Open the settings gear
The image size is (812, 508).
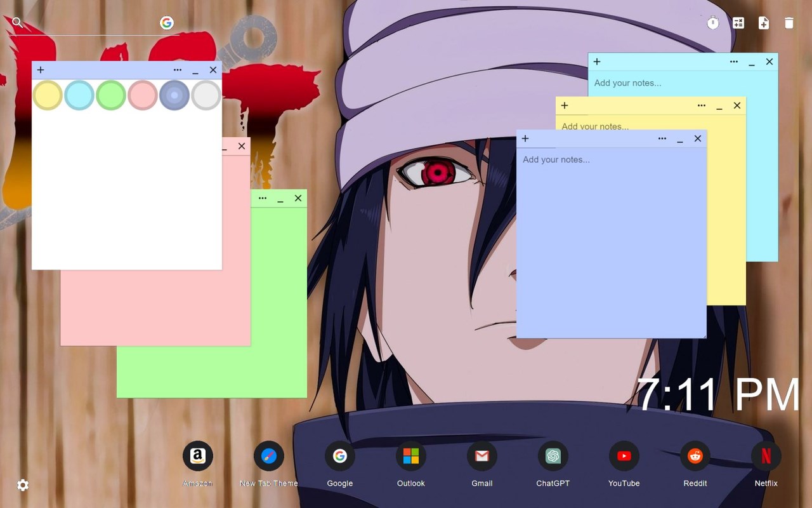click(x=23, y=485)
